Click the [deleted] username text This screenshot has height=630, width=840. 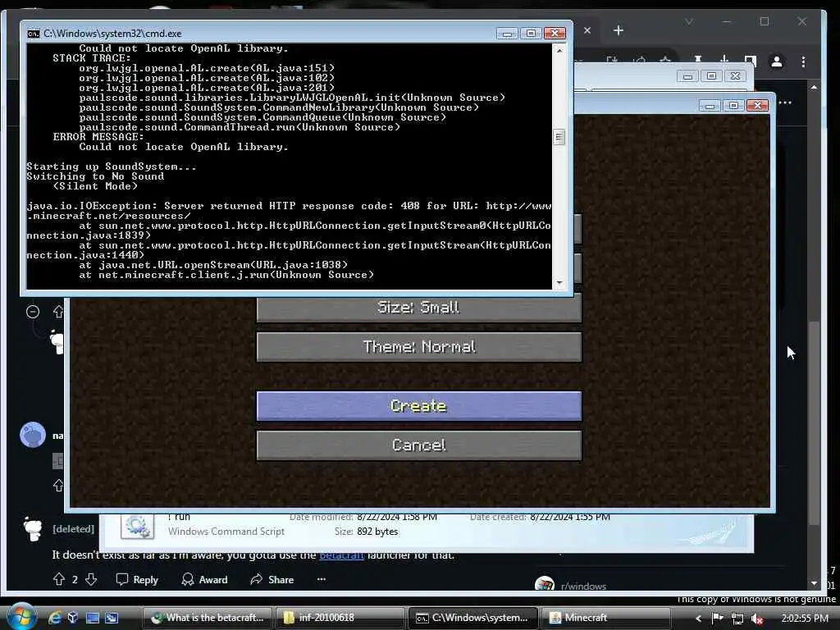coord(73,529)
